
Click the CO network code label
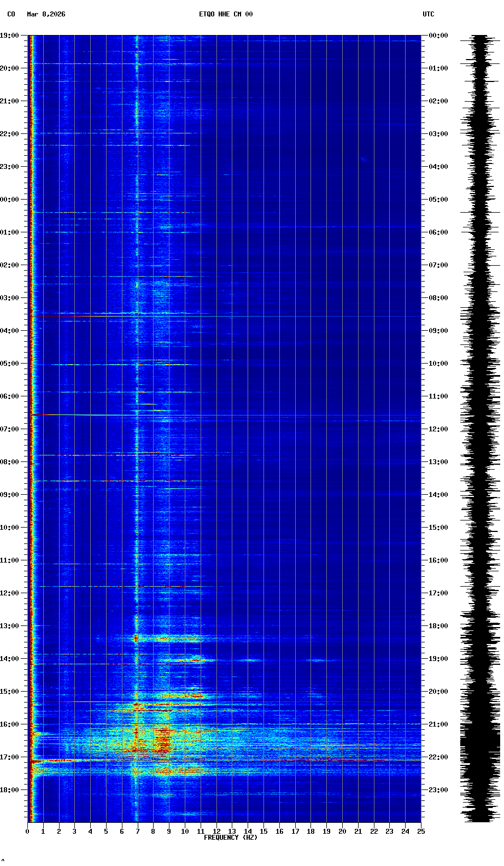pyautogui.click(x=11, y=14)
